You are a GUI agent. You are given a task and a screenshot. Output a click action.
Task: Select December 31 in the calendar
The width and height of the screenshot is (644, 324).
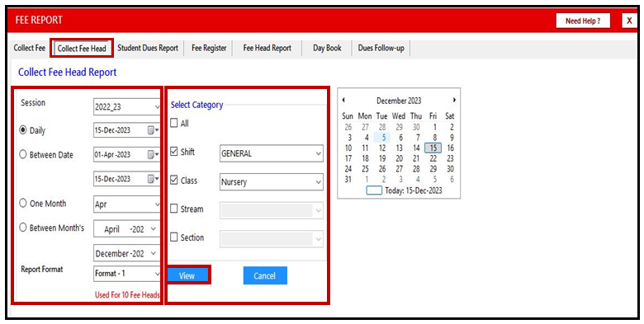(x=348, y=179)
